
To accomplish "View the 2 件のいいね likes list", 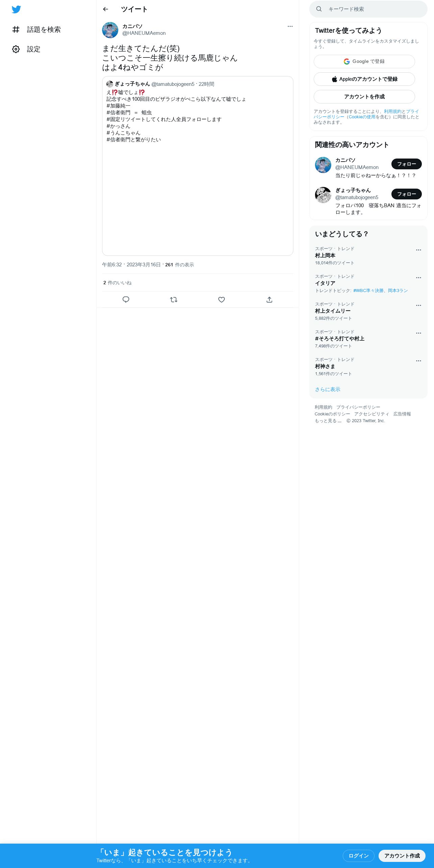I will [117, 283].
